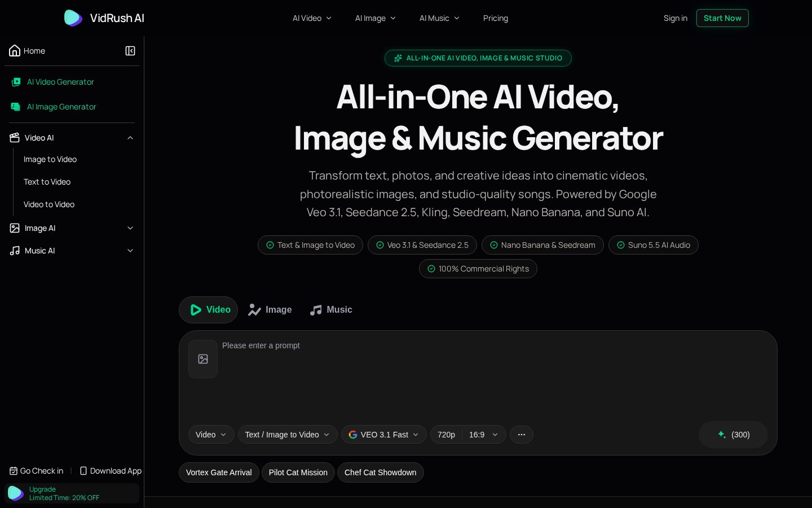Open the AI Music top menu dropdown
The height and width of the screenshot is (508, 812).
click(439, 18)
